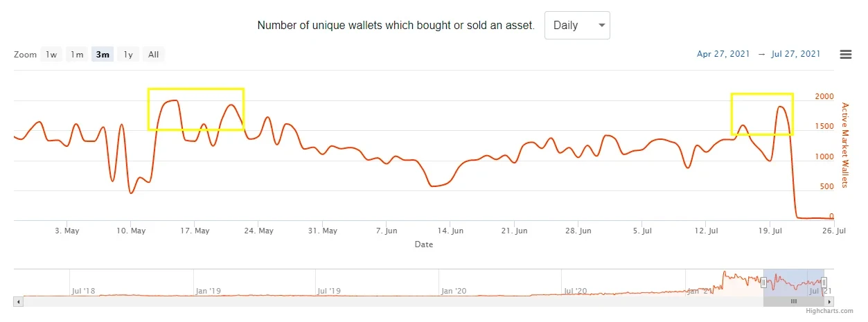Image resolution: width=868 pixels, height=322 pixels.
Task: Click the navigator right range handle
Action: point(824,282)
